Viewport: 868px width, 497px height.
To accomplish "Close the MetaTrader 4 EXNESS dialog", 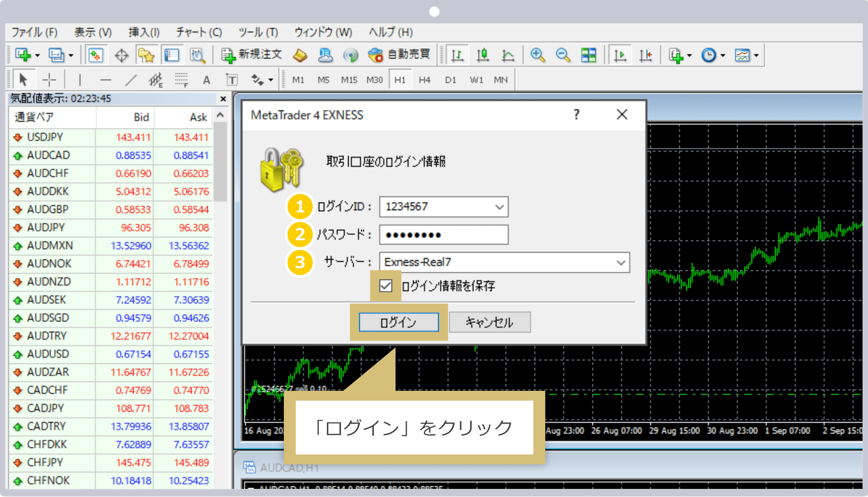I will (x=622, y=114).
